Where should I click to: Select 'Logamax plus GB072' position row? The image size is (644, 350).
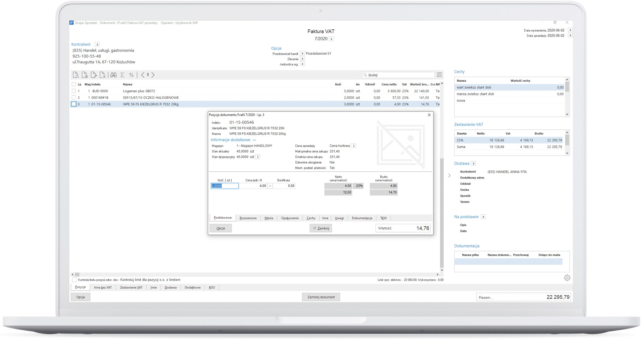255,91
